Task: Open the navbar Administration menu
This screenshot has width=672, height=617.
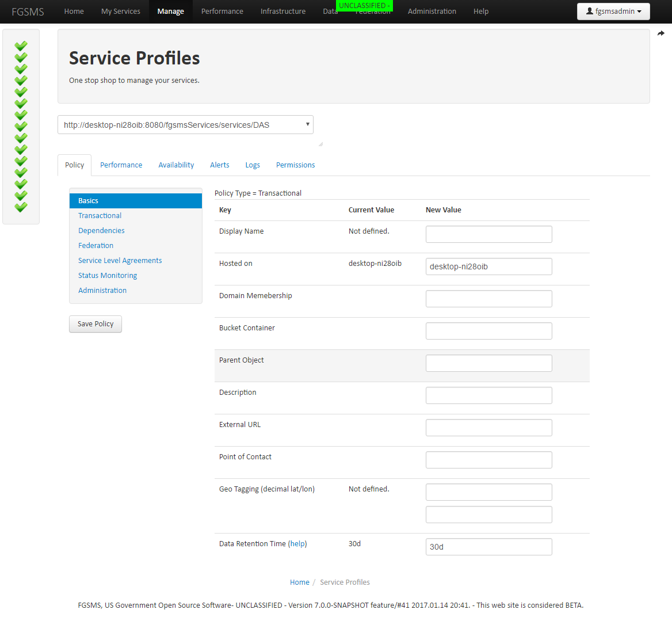Action: [x=432, y=11]
